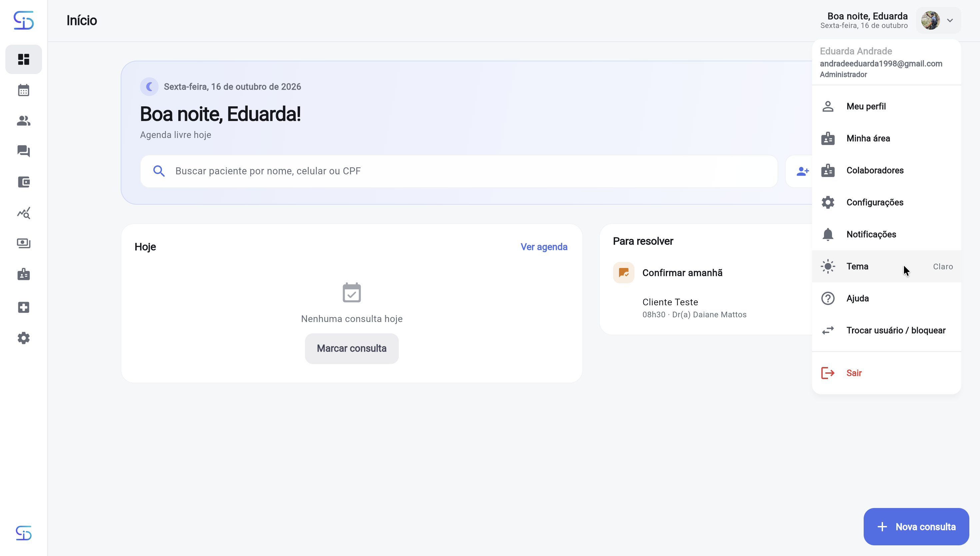Open the Confirmar amanhã item
Image resolution: width=980 pixels, height=556 pixels.
pos(682,273)
